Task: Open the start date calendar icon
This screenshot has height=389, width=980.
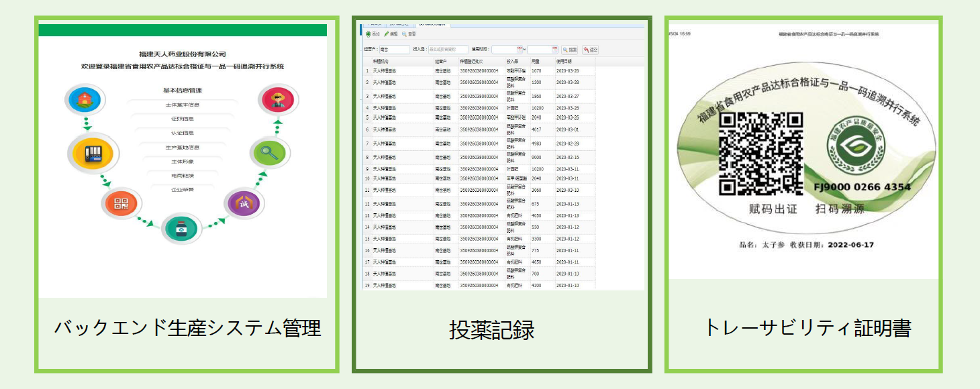Action: point(519,48)
